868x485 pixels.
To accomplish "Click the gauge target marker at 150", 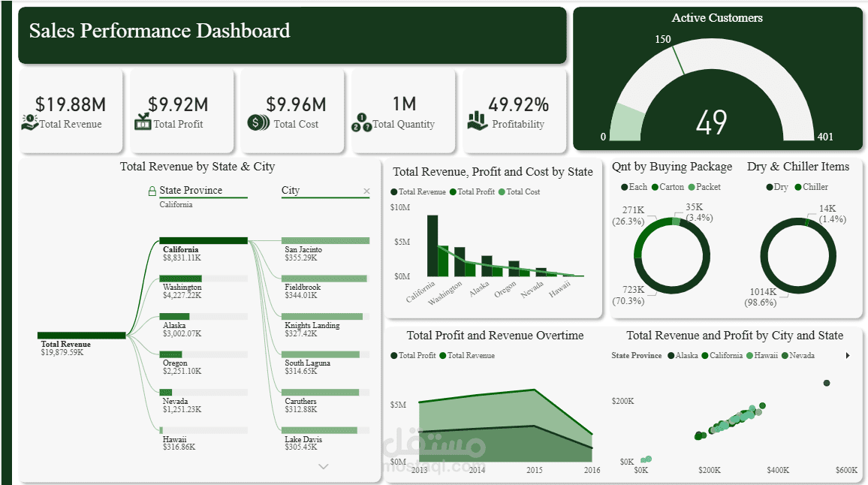I will tap(678, 60).
